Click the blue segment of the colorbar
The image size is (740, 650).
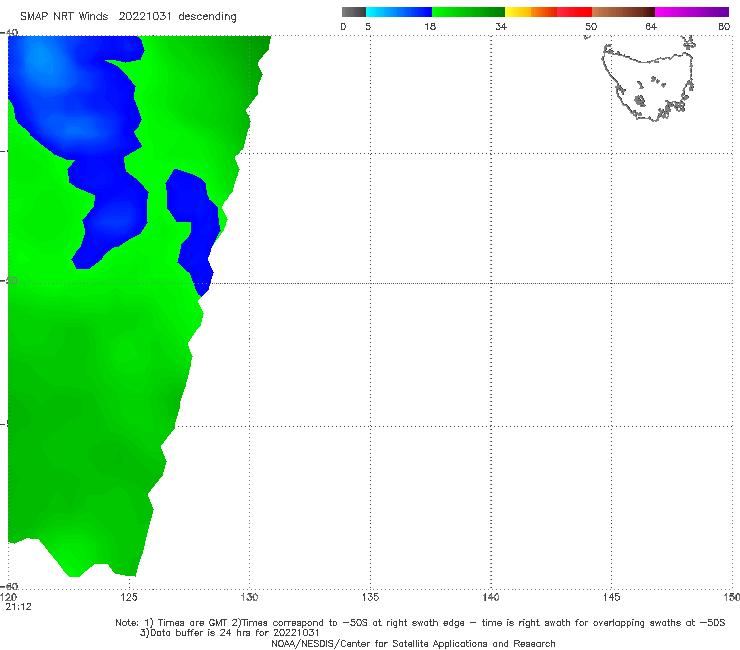point(399,12)
